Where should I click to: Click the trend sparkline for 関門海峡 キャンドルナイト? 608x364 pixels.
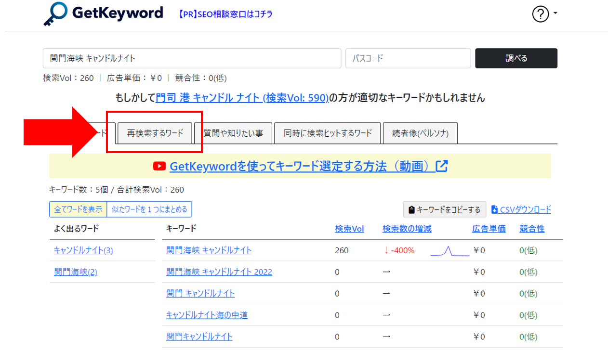coord(449,251)
